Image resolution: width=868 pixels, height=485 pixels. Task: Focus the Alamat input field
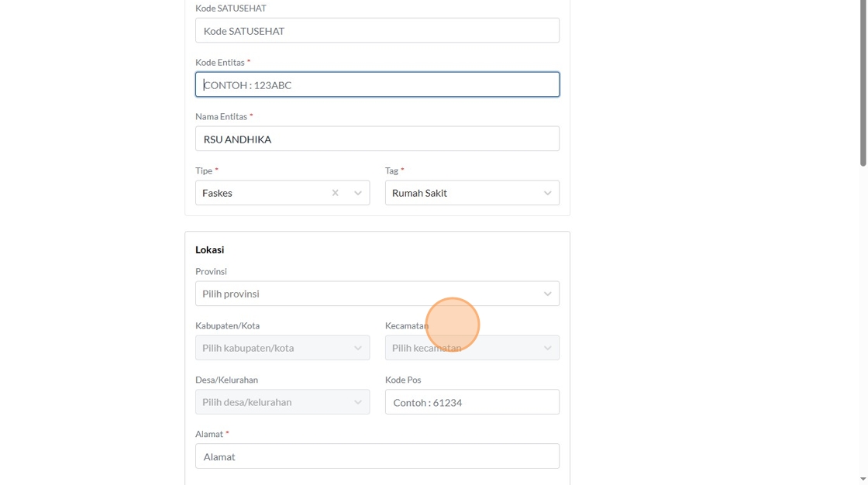tap(377, 456)
